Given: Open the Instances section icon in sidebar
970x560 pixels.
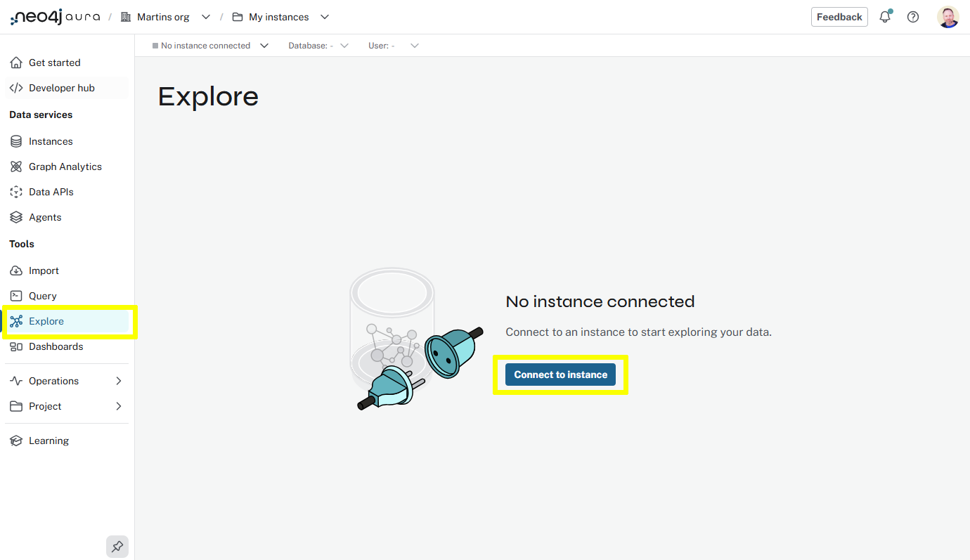Looking at the screenshot, I should coord(16,141).
